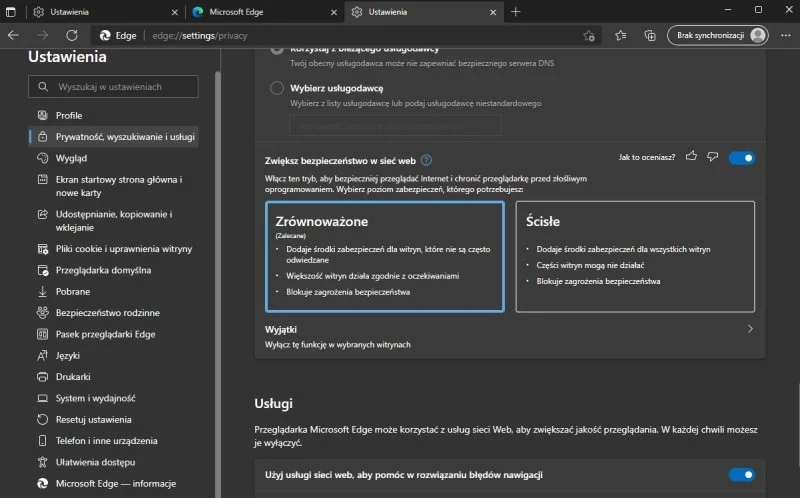Click the help question mark icon
This screenshot has height=498, width=800.
(426, 160)
